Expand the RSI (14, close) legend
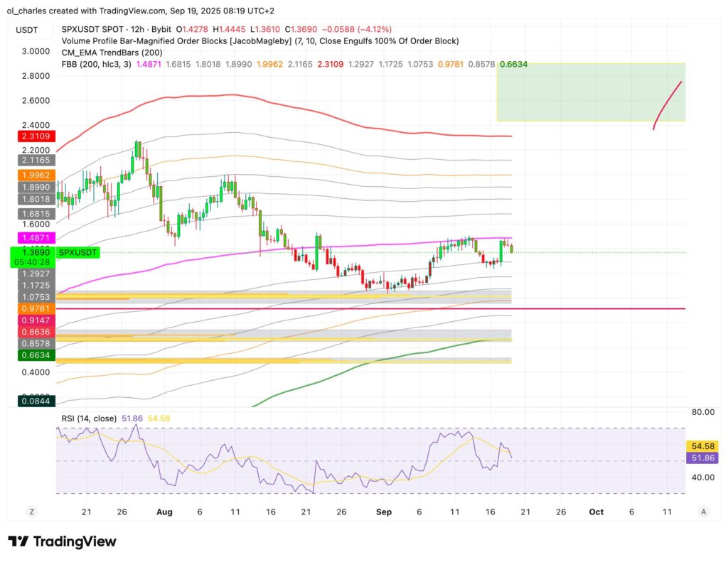Screen dimensions: 728x562 click(x=87, y=419)
